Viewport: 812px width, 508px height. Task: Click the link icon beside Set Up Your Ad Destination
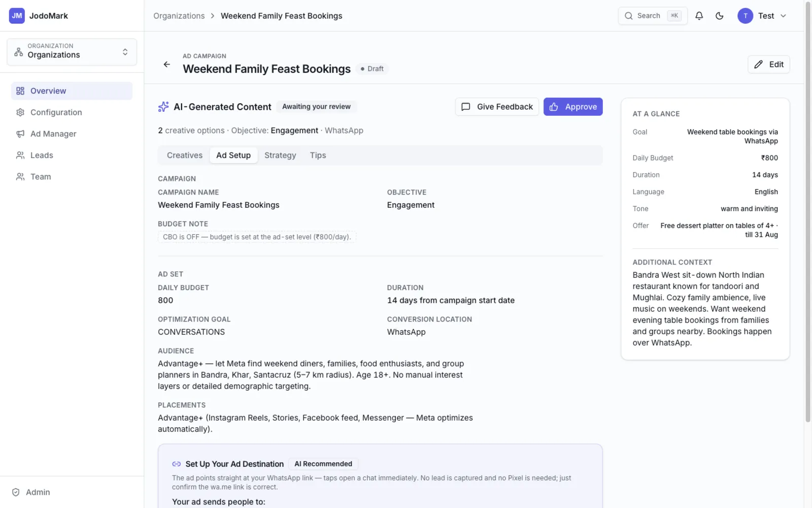177,464
